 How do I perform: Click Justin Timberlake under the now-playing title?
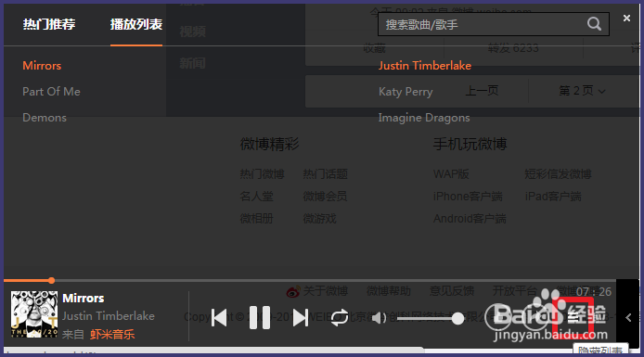[x=109, y=316]
